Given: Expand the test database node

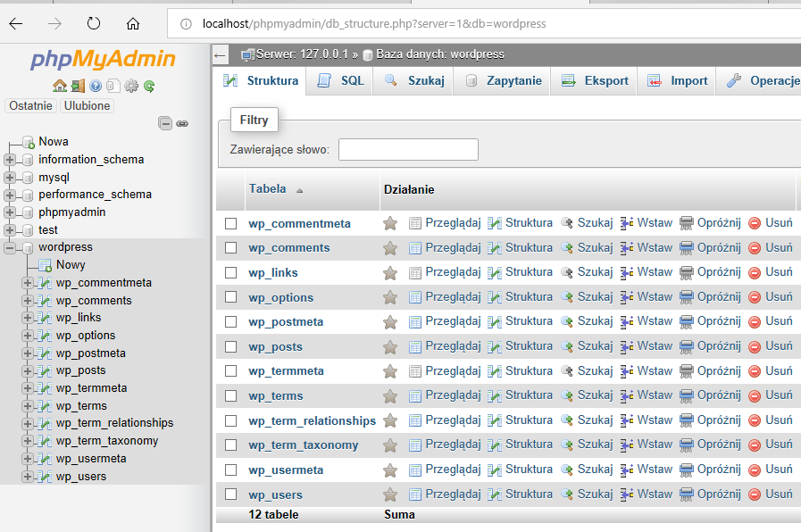Looking at the screenshot, I should (x=10, y=230).
